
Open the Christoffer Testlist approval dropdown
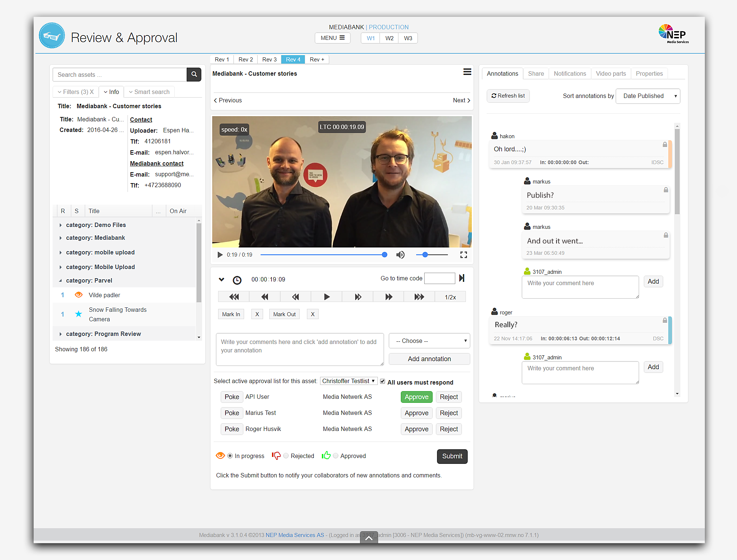348,381
